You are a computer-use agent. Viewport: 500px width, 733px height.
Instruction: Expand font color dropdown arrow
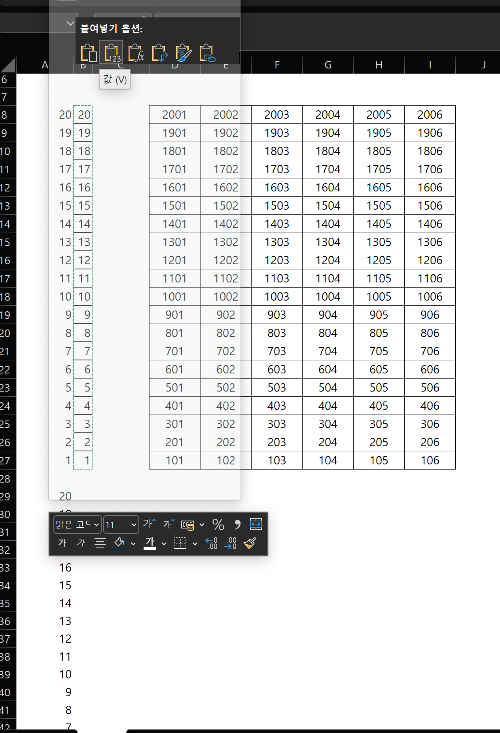pos(164,543)
